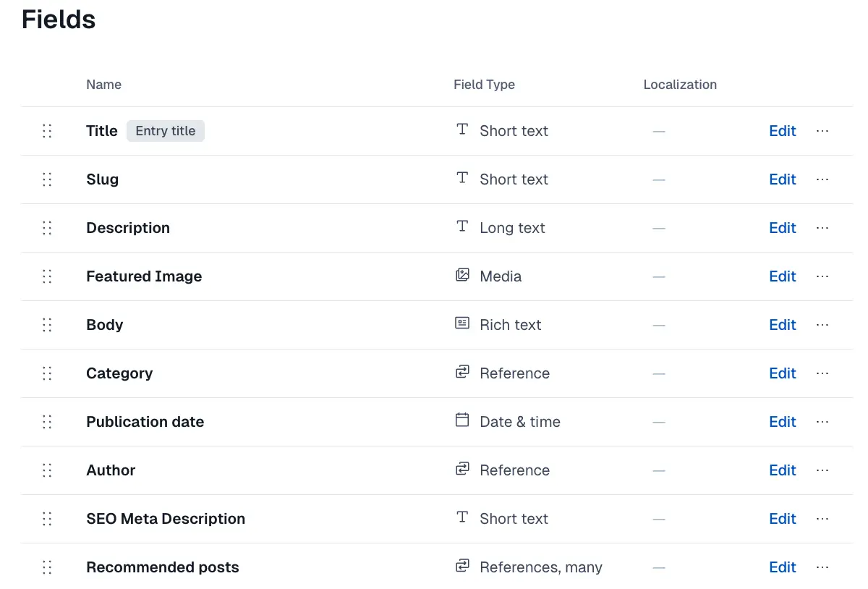The image size is (868, 589).
Task: Click the drag handle beside the Author field
Action: [x=47, y=470]
